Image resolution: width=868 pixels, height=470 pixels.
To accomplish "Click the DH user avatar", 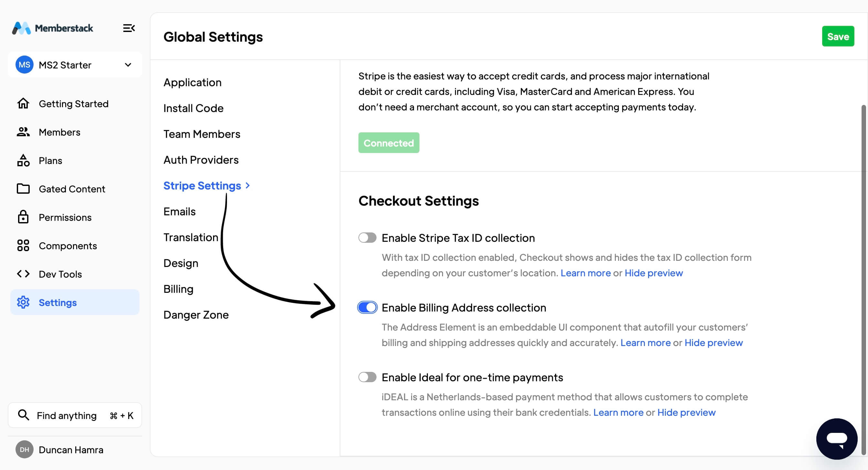I will [x=24, y=449].
